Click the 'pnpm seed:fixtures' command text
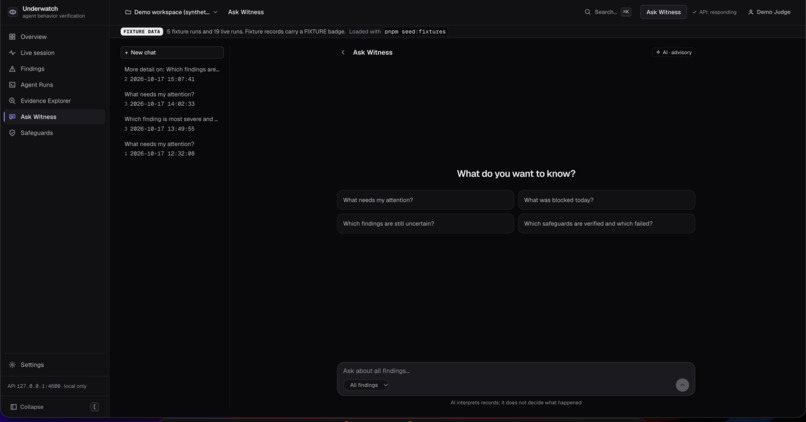 [x=415, y=31]
